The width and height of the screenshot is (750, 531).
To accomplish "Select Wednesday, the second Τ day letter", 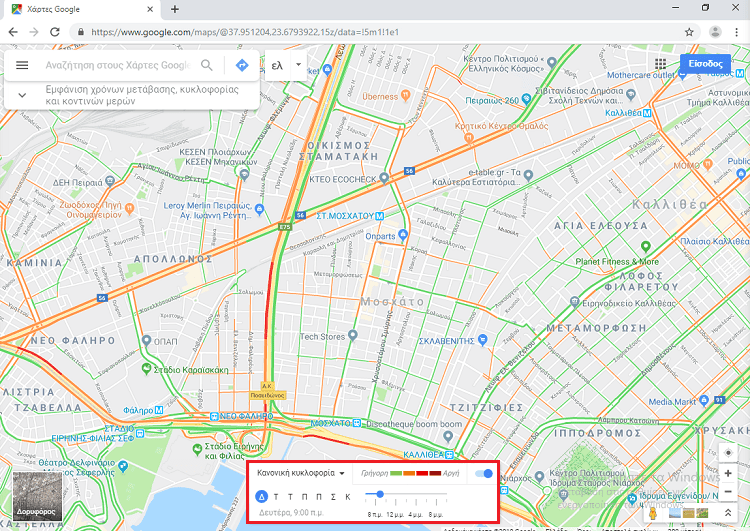I will [290, 497].
